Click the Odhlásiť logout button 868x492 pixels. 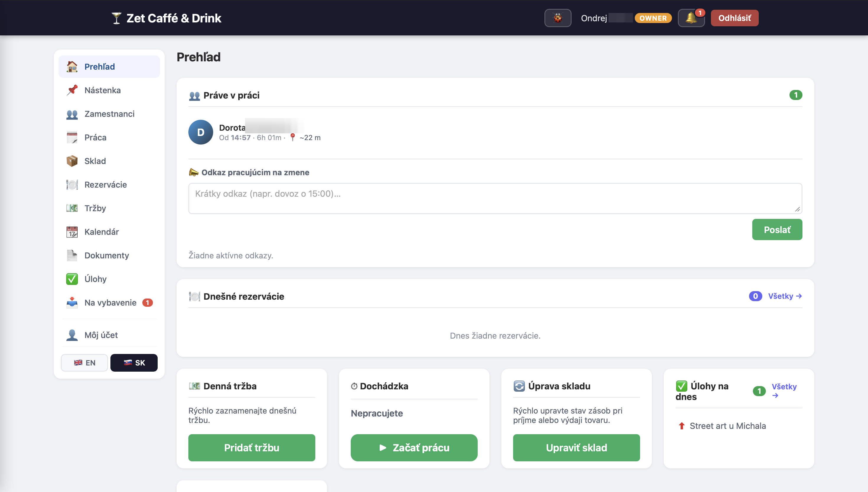[735, 18]
